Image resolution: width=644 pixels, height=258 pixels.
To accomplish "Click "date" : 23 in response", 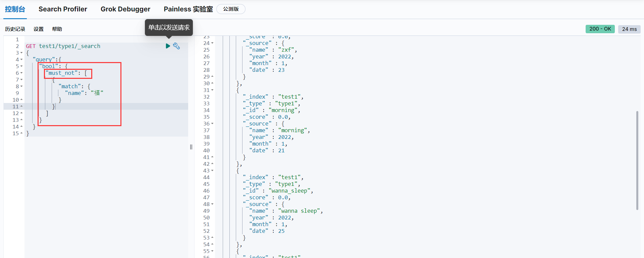I will click(267, 70).
